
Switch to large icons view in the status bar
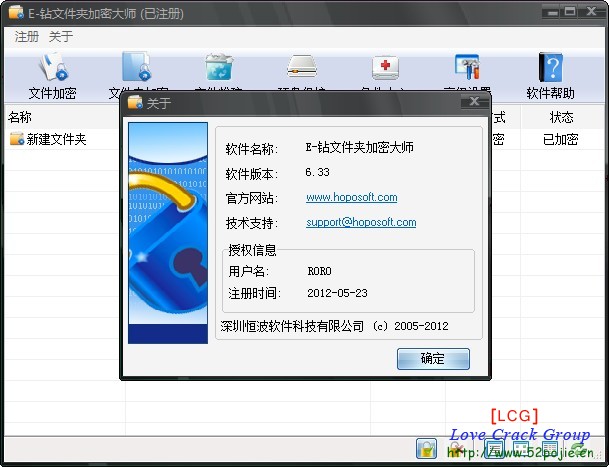[x=521, y=450]
